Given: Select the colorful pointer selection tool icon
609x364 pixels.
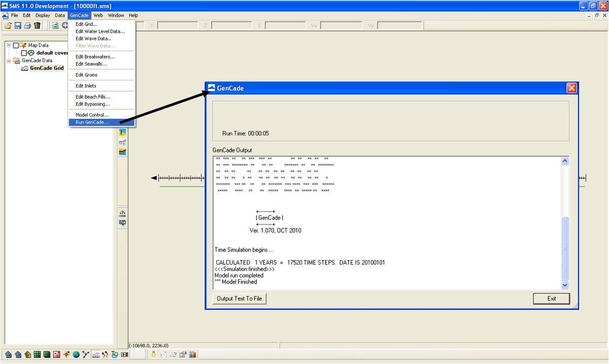Looking at the screenshot, I should [x=122, y=223].
